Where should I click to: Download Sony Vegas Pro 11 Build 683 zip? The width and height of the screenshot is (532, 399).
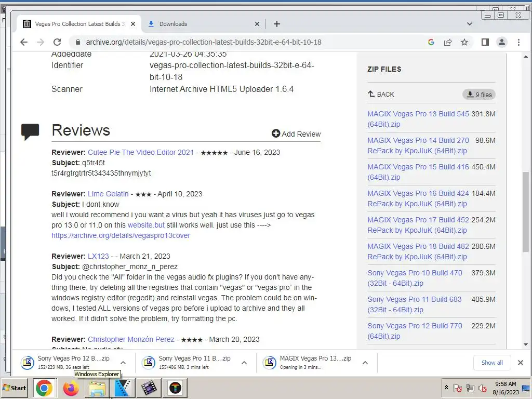pos(415,304)
